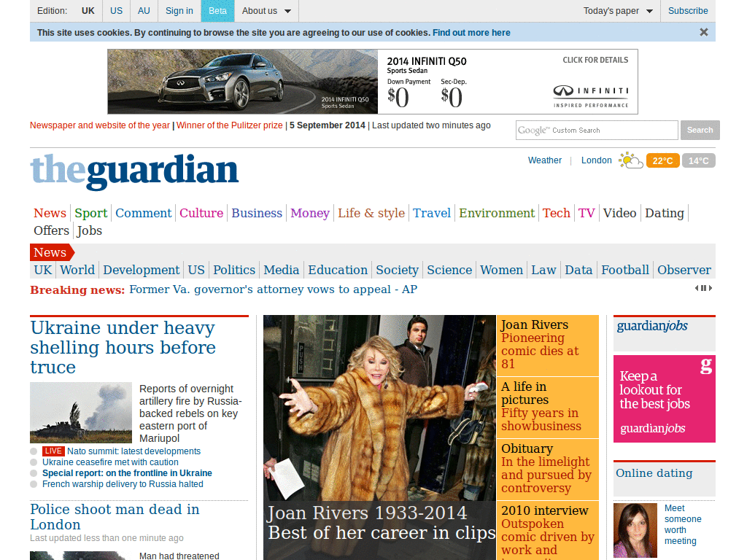The width and height of the screenshot is (747, 560).
Task: Pause the breaking news ticker
Action: 704,288
